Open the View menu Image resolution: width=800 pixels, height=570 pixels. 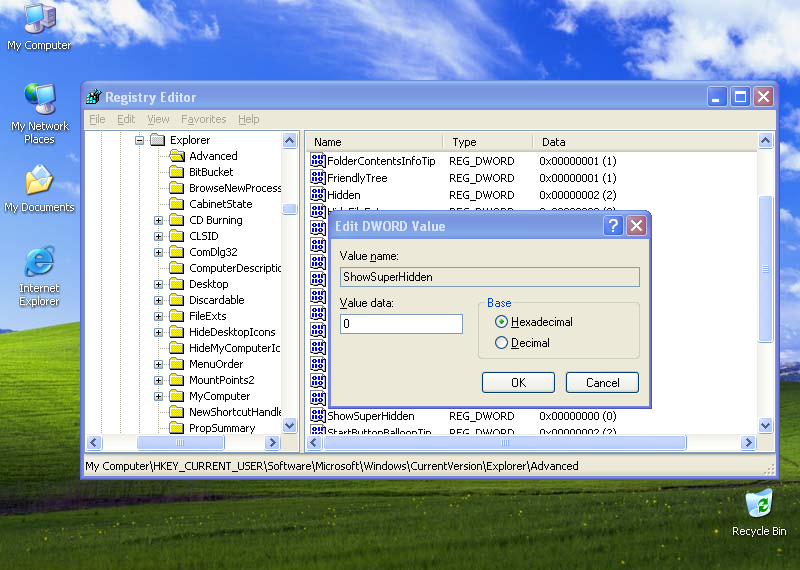(158, 119)
